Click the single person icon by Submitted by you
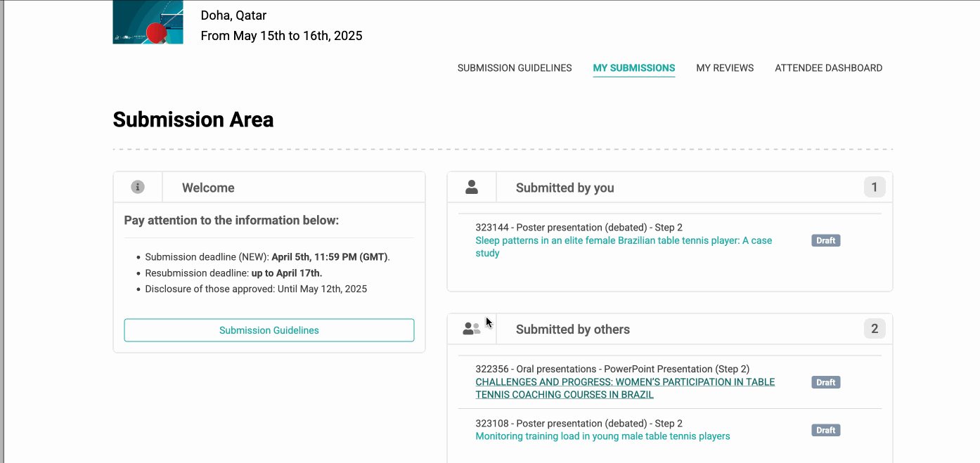Viewport: 980px width, 463px height. click(x=472, y=187)
